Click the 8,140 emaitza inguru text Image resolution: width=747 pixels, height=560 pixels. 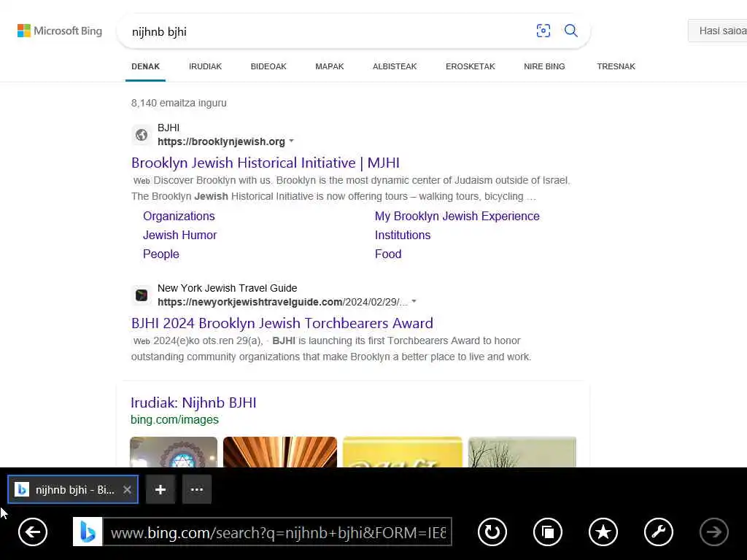point(179,104)
